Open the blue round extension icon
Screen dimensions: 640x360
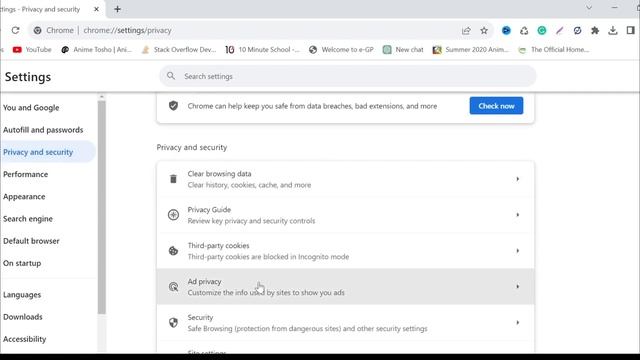506,30
